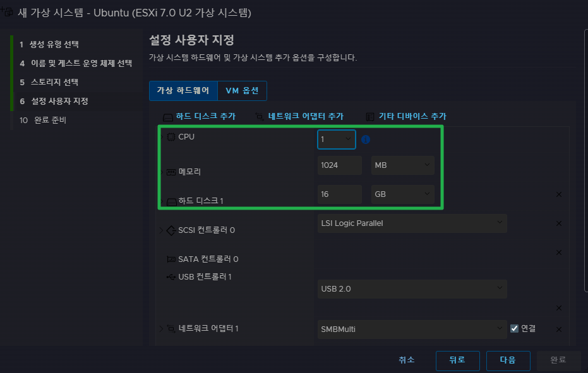Open the memory unit MB dropdown
This screenshot has height=373, width=588.
(402, 165)
